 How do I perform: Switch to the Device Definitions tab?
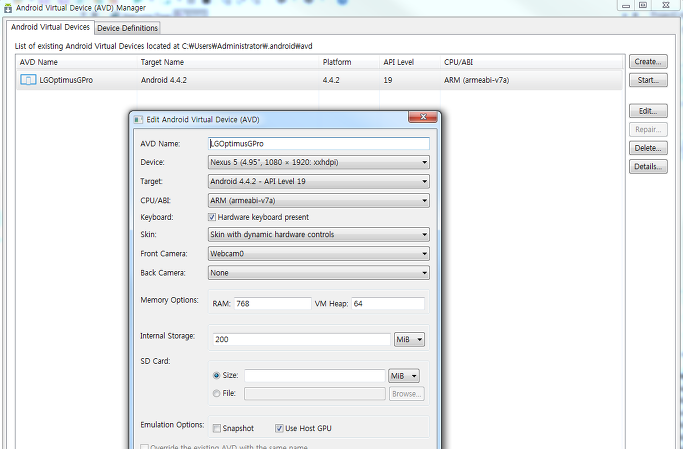pyautogui.click(x=127, y=28)
